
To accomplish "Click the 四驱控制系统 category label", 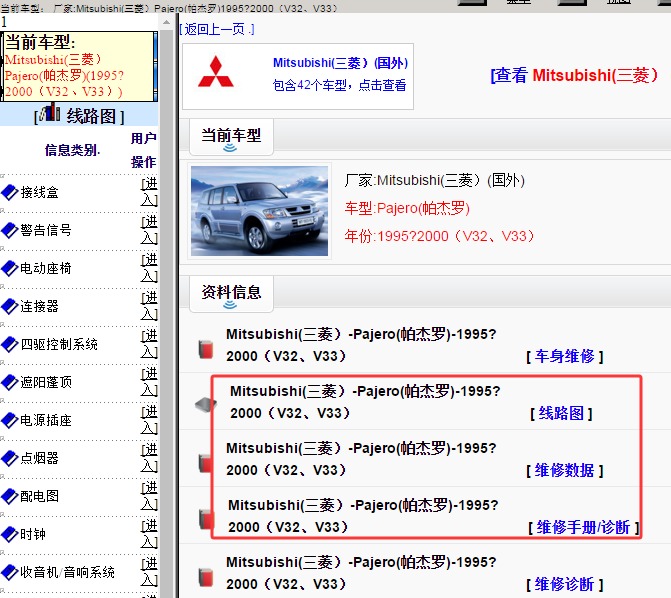I will click(x=59, y=344).
